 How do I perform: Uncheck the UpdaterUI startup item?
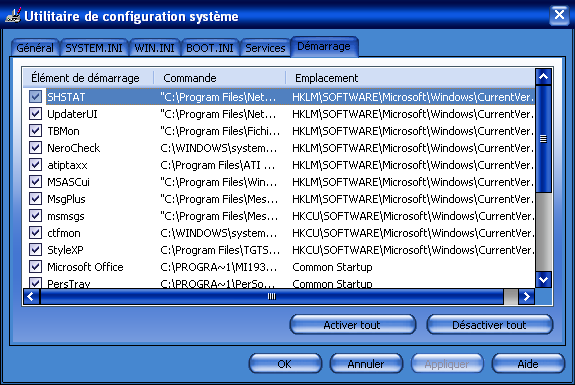(x=35, y=114)
